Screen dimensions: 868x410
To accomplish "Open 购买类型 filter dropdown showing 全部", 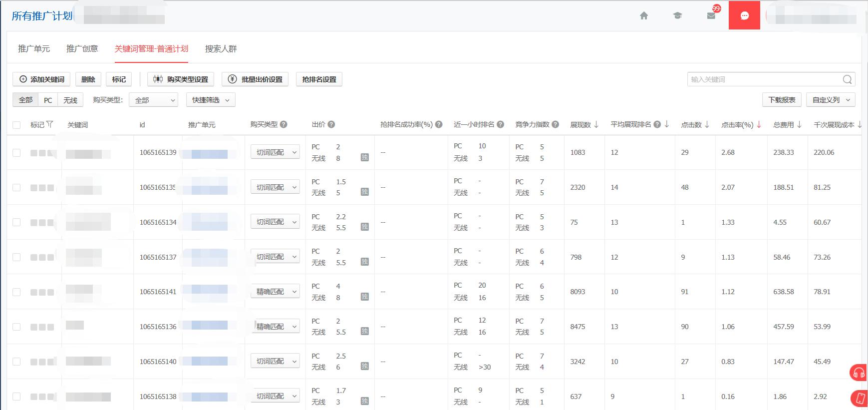I will tap(154, 100).
